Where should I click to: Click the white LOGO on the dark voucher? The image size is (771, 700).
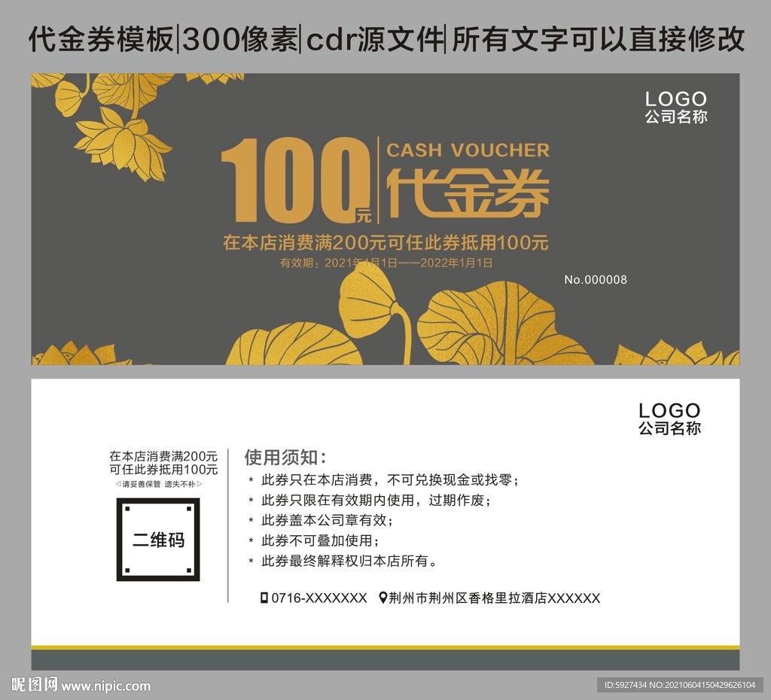tap(676, 99)
